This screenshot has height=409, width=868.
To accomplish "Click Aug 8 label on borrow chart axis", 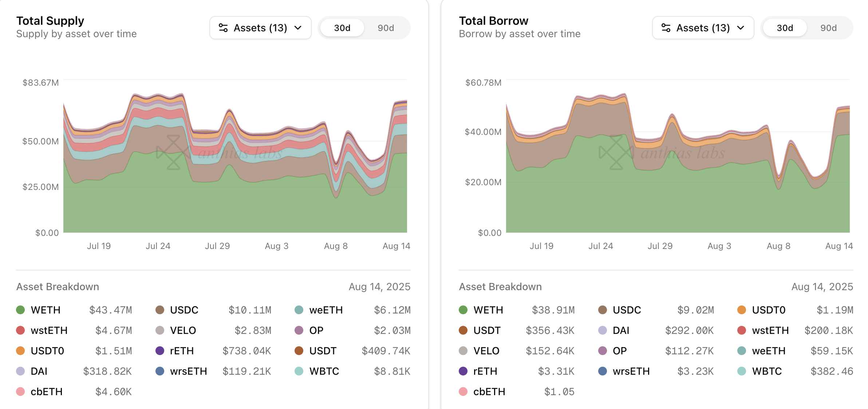I will pyautogui.click(x=778, y=246).
